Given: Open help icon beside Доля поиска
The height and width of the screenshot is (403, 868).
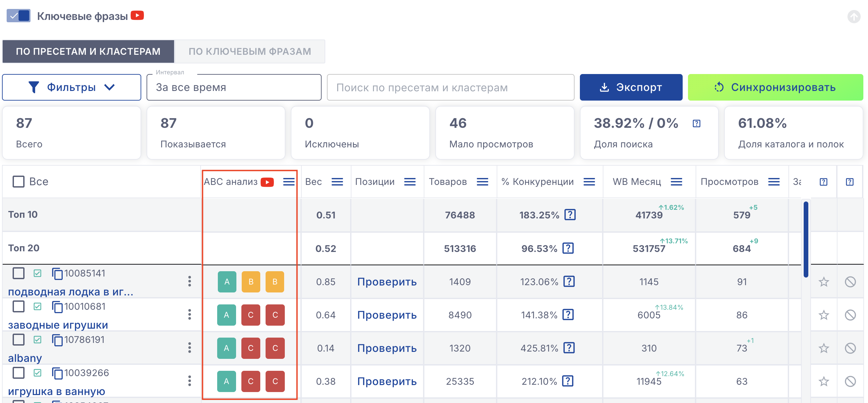Looking at the screenshot, I should tap(697, 123).
